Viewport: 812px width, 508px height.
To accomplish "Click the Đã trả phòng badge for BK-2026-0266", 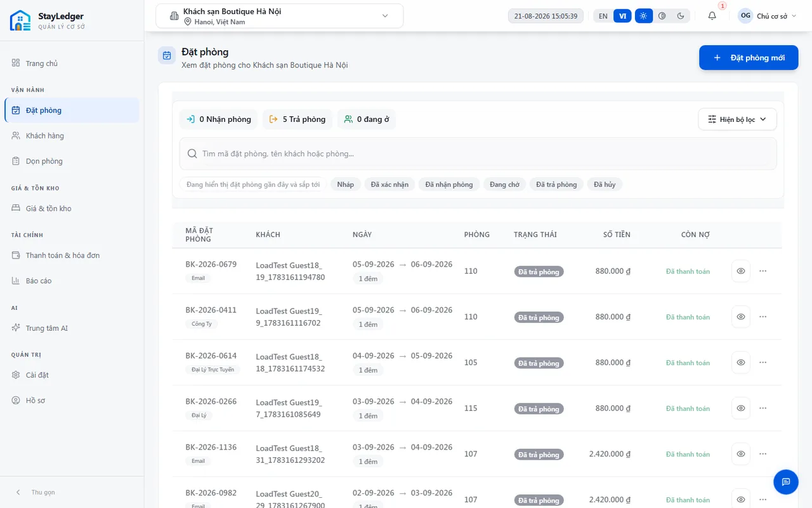I will pyautogui.click(x=539, y=409).
